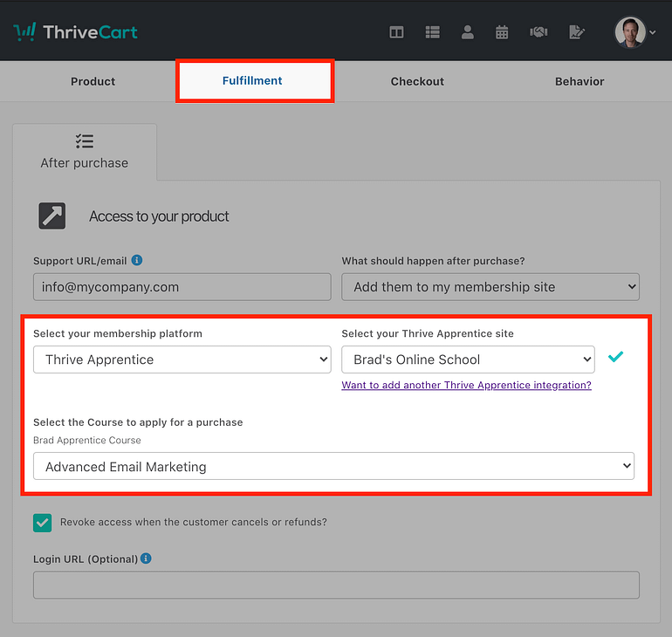Click the Support URL/email info icon
672x637 pixels.
point(137,260)
